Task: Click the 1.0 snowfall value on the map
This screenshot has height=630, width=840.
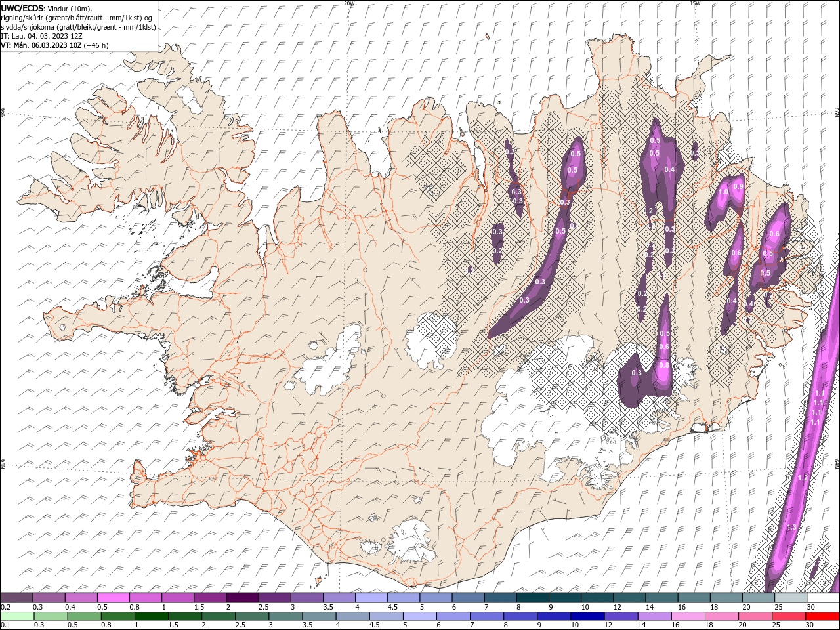Action: [x=723, y=192]
